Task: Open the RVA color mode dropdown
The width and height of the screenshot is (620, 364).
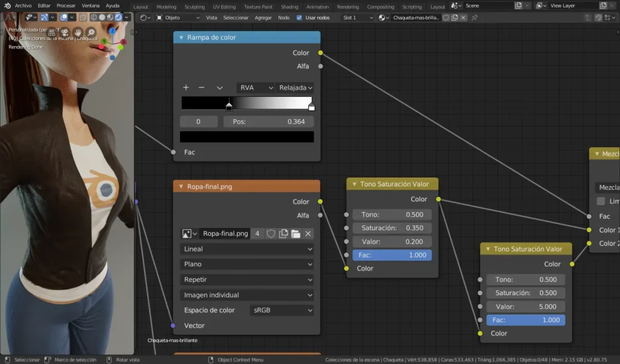Action: 256,88
